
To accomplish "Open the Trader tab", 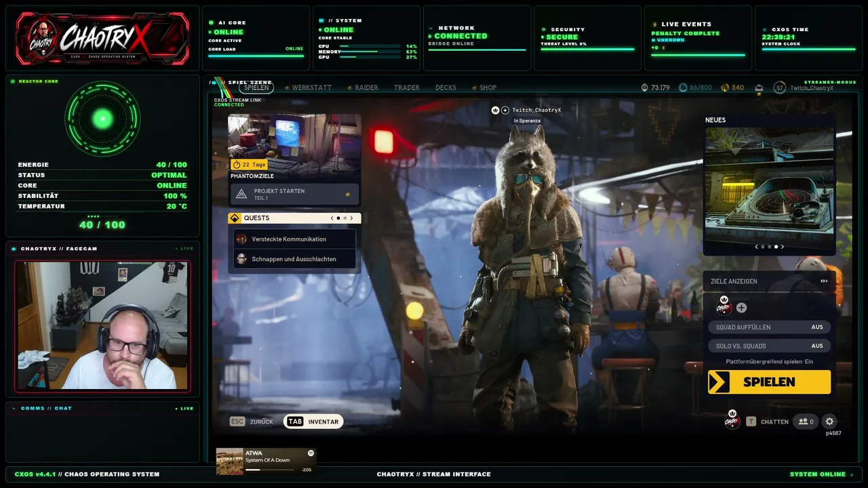I will point(407,87).
